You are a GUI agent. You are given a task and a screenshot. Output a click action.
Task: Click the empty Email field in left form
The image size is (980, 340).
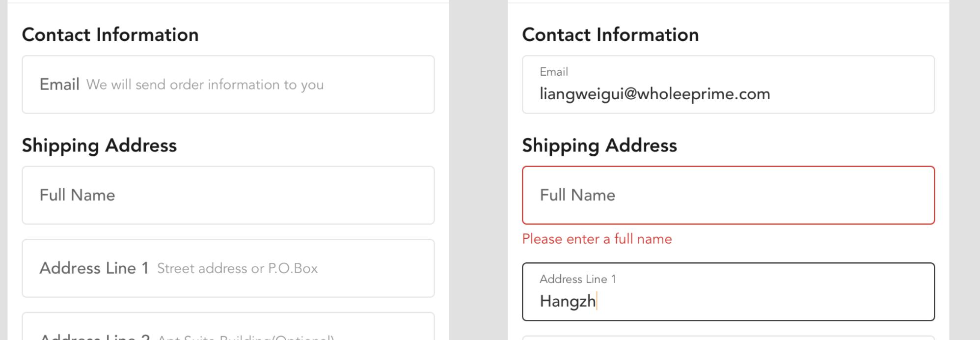(228, 85)
